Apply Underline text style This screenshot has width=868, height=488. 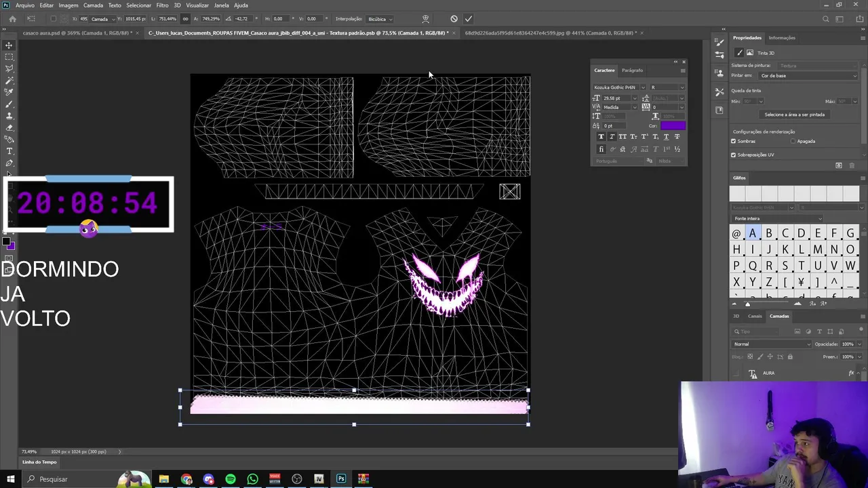tap(666, 137)
